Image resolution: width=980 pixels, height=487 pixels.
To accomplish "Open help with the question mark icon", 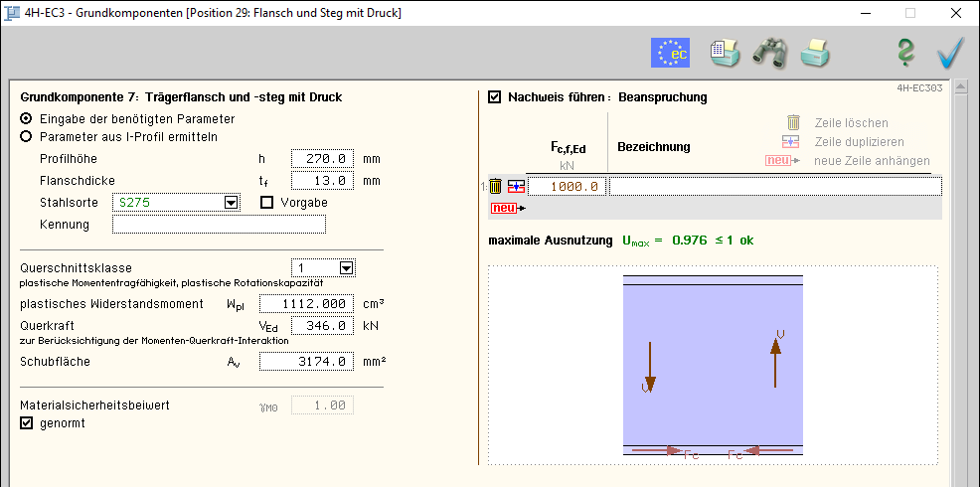I will point(905,53).
